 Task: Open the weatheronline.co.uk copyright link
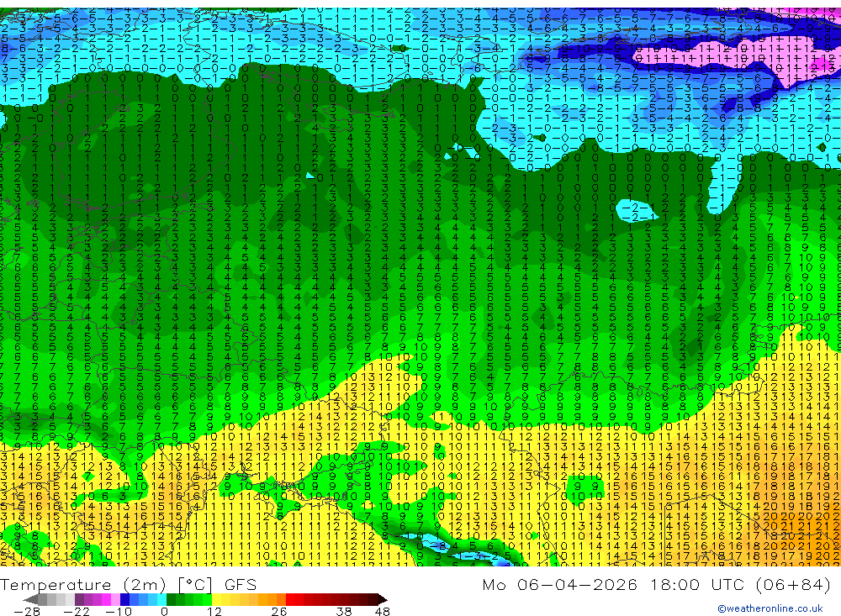pos(770,608)
